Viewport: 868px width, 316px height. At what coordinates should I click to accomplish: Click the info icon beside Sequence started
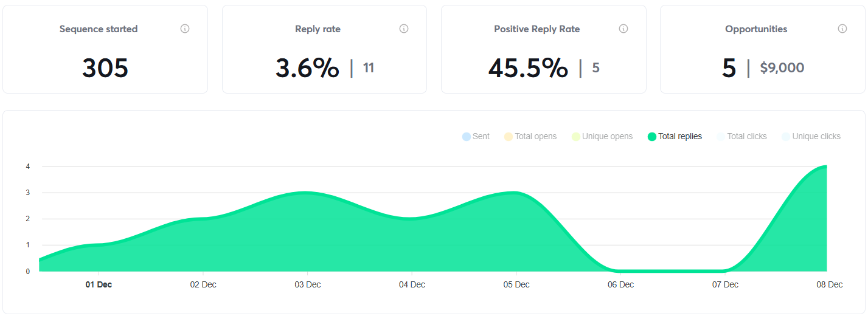pyautogui.click(x=185, y=29)
